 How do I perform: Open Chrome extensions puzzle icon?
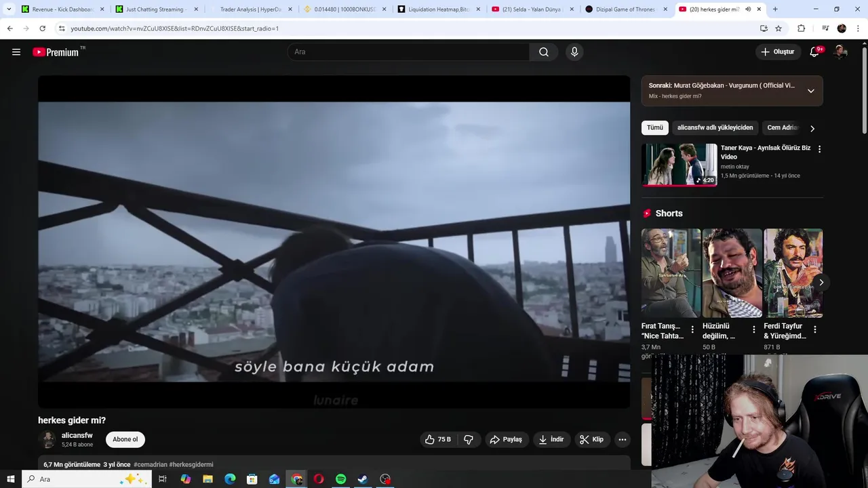pos(801,28)
